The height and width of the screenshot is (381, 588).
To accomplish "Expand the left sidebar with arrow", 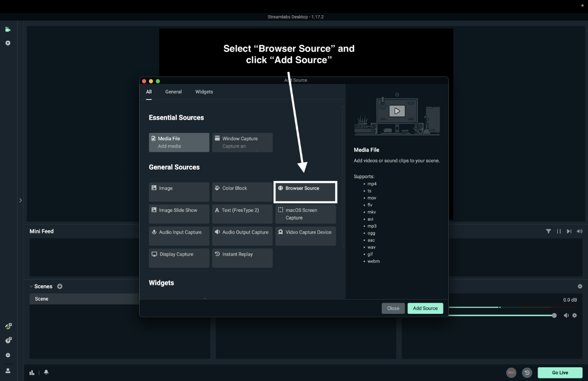I will [x=20, y=201].
